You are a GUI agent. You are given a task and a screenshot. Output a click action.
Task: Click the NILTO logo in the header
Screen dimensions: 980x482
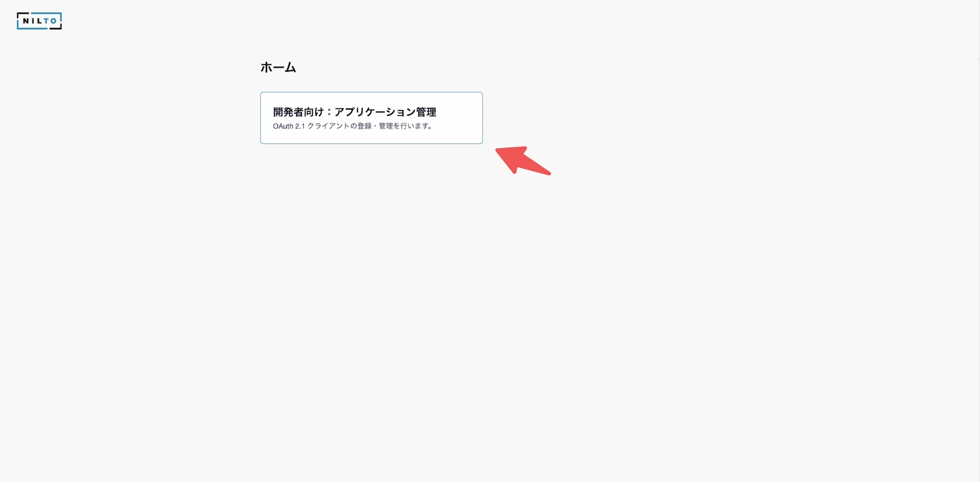click(x=39, y=21)
